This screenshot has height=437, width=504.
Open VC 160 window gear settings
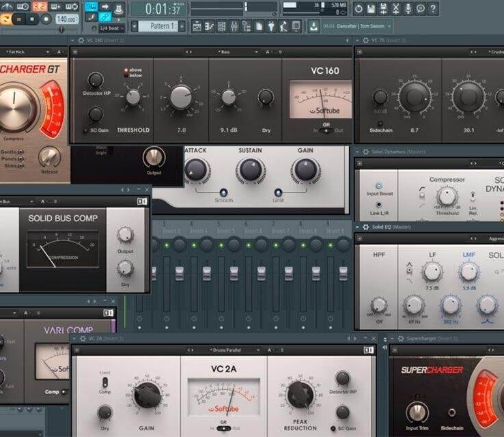[81, 40]
